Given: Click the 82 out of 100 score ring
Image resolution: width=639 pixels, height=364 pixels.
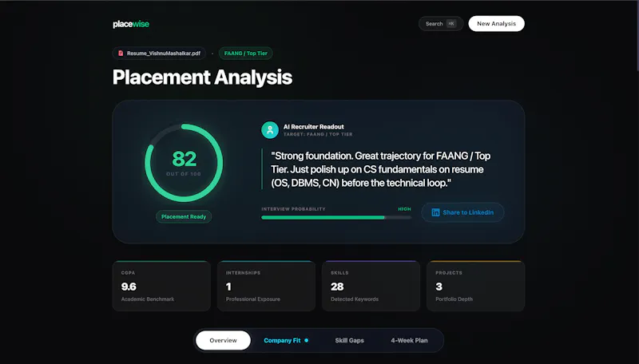Looking at the screenshot, I should 184,163.
